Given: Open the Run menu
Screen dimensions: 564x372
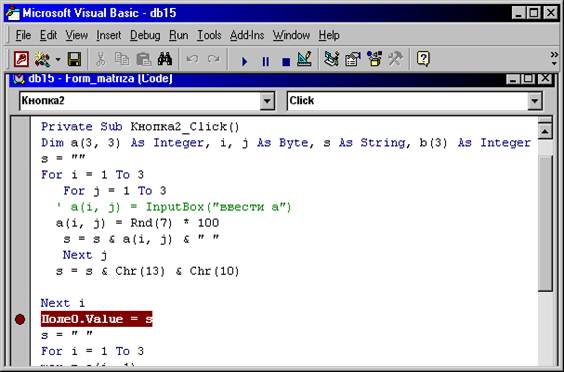Looking at the screenshot, I should pos(178,35).
